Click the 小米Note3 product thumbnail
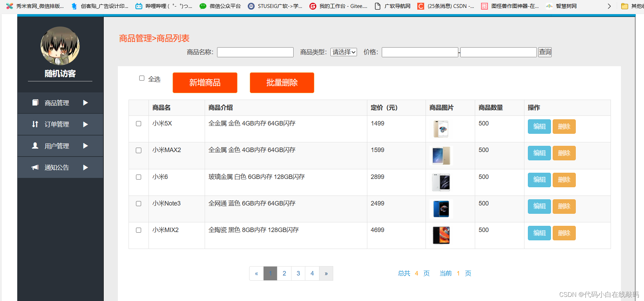644x301 pixels. tap(441, 209)
